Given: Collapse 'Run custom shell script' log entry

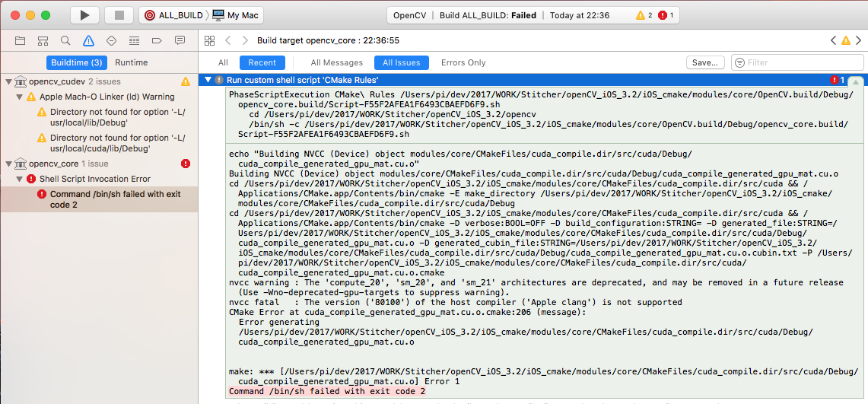Looking at the screenshot, I should click(208, 80).
